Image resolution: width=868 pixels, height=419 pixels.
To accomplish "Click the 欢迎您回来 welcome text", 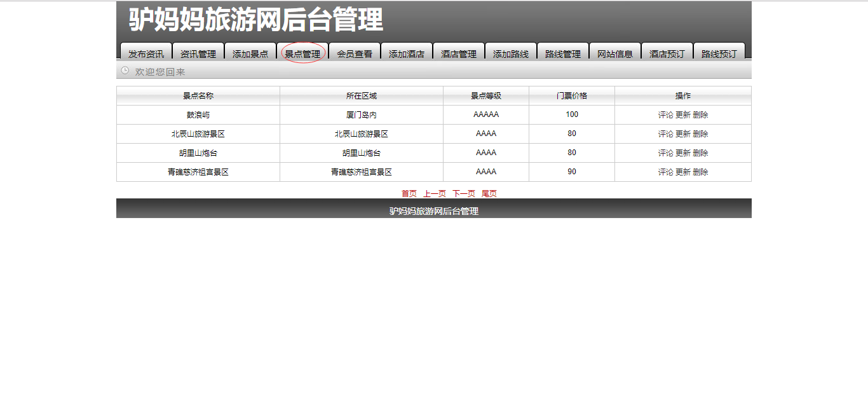I will (x=160, y=72).
